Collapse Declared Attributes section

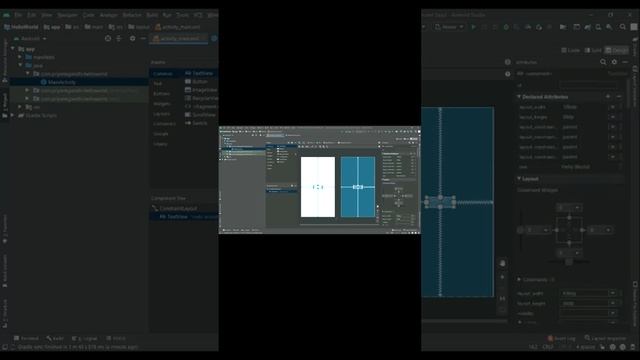coord(519,97)
